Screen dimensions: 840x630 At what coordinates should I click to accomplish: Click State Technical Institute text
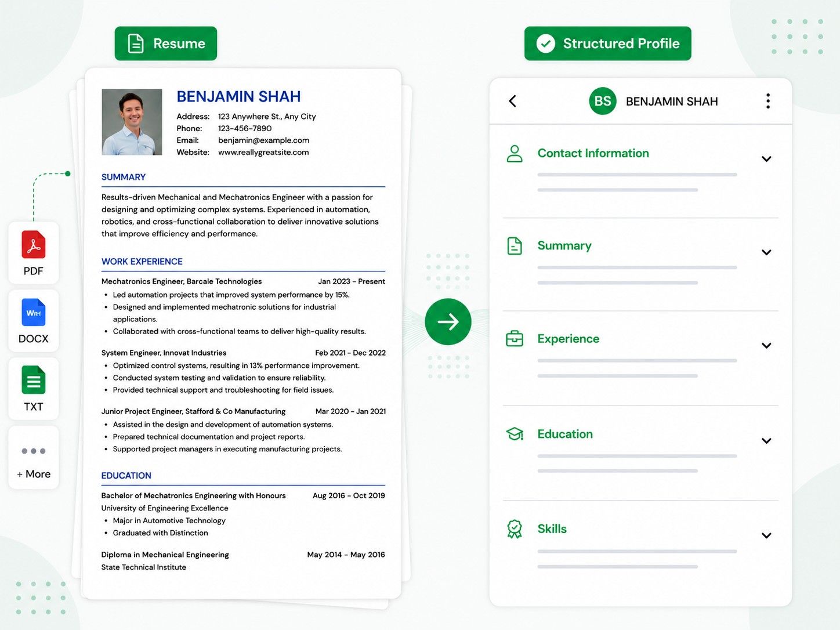click(x=144, y=567)
